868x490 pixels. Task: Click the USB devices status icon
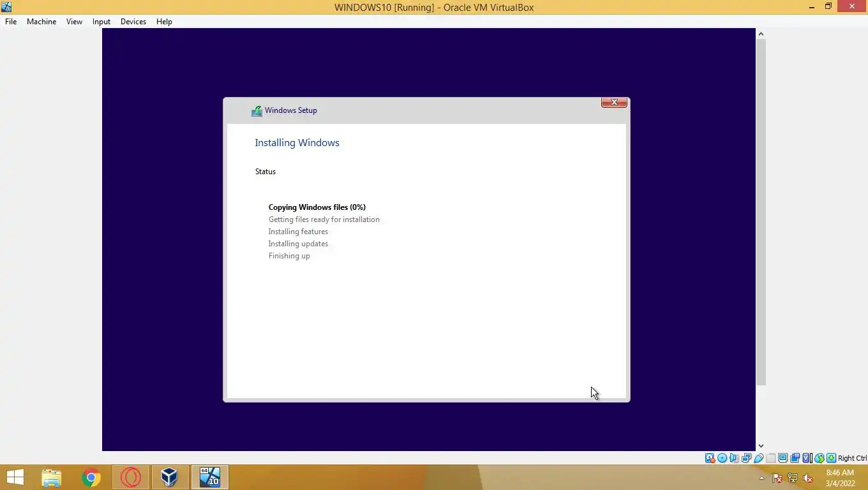(758, 458)
